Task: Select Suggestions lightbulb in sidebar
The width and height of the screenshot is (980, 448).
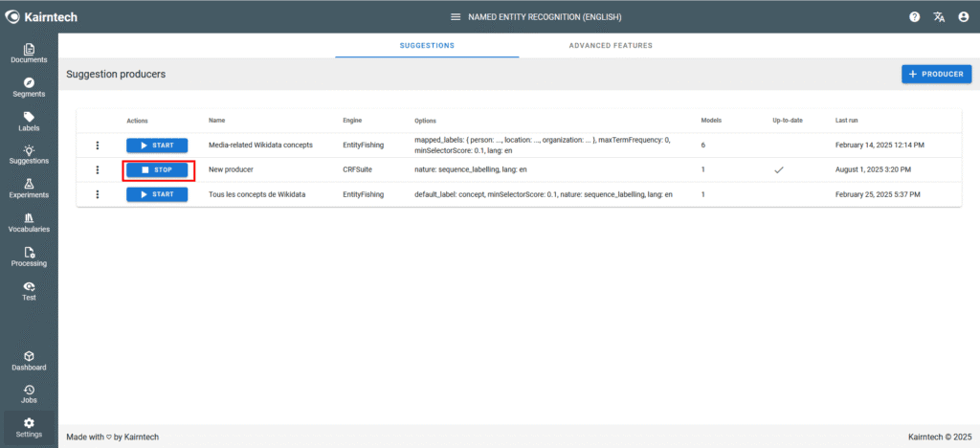Action: 29,155
